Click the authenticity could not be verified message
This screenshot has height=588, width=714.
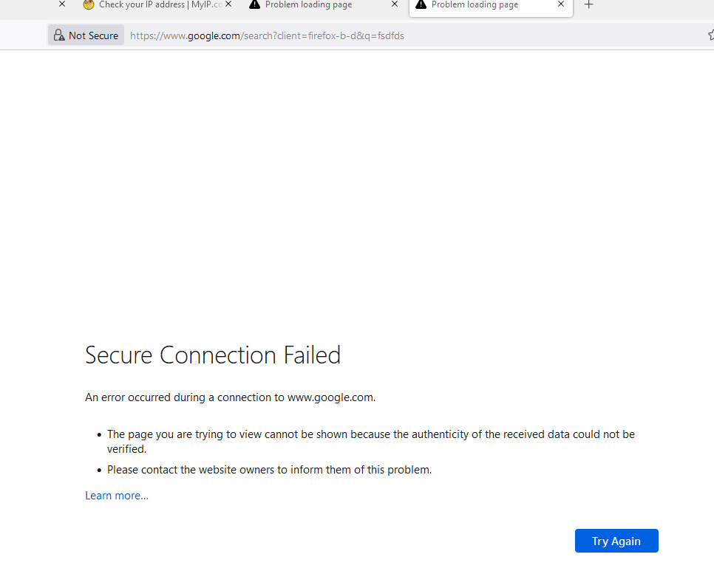click(370, 442)
